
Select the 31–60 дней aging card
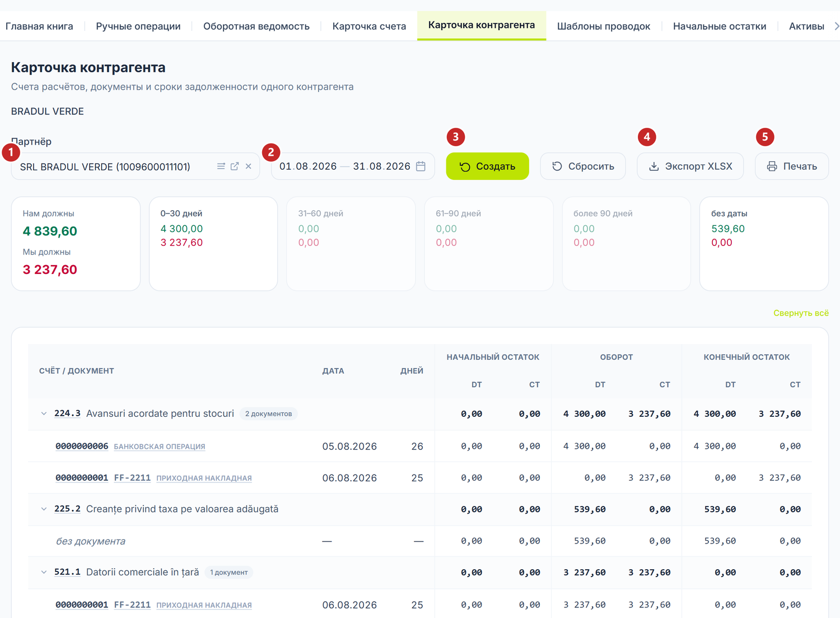(x=351, y=244)
